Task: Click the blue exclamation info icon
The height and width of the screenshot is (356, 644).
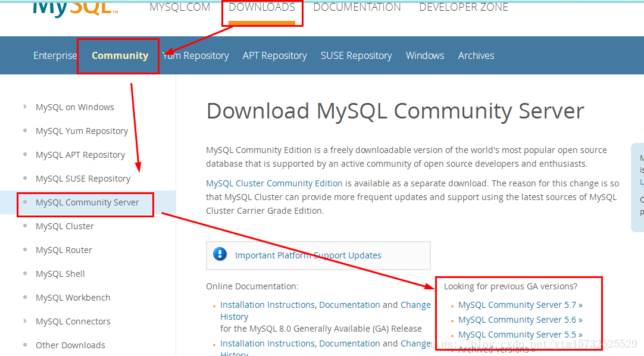Action: pos(220,254)
